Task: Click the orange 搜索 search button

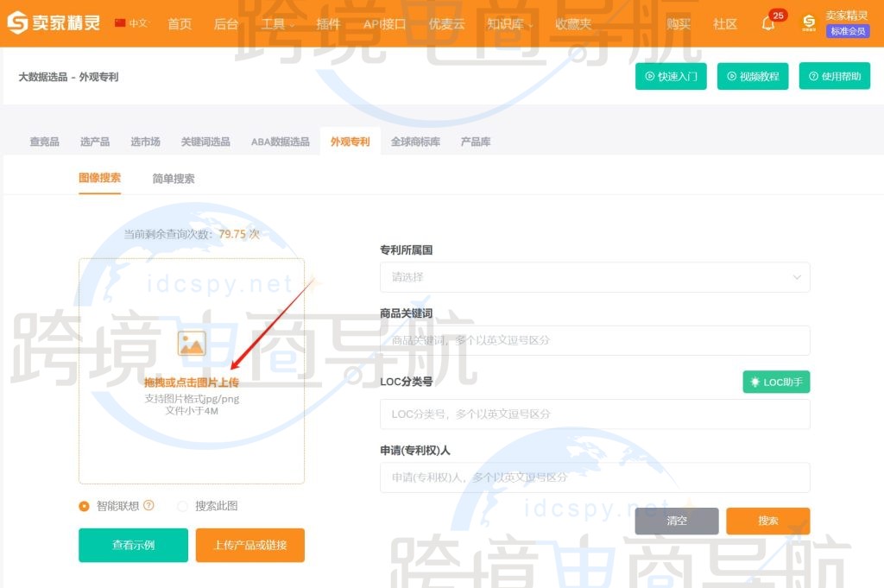Action: [767, 521]
